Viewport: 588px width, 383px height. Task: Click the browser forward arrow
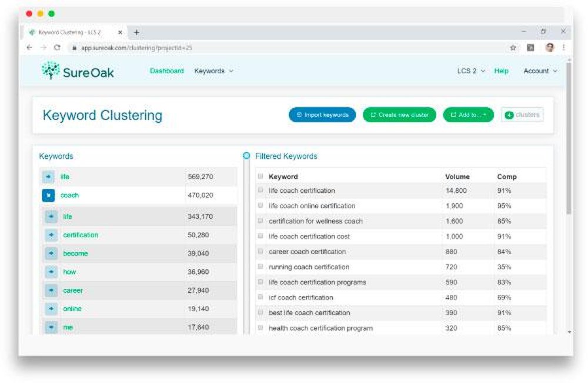click(43, 48)
